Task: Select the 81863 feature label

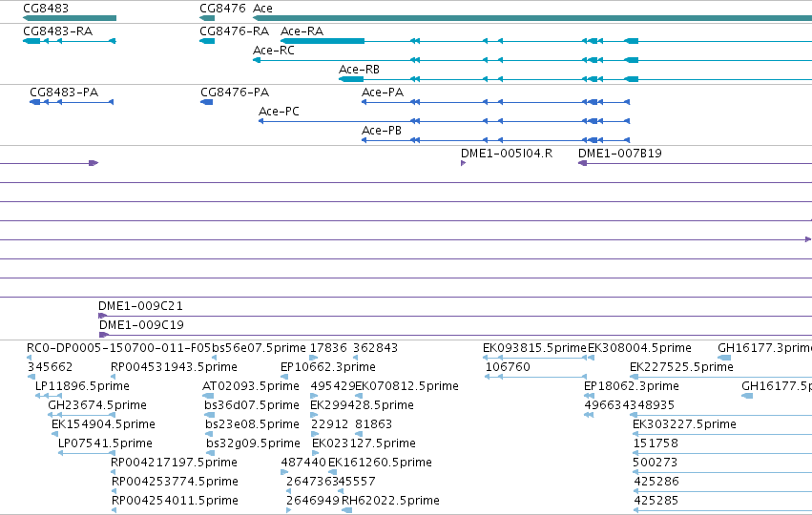Action: point(373,424)
